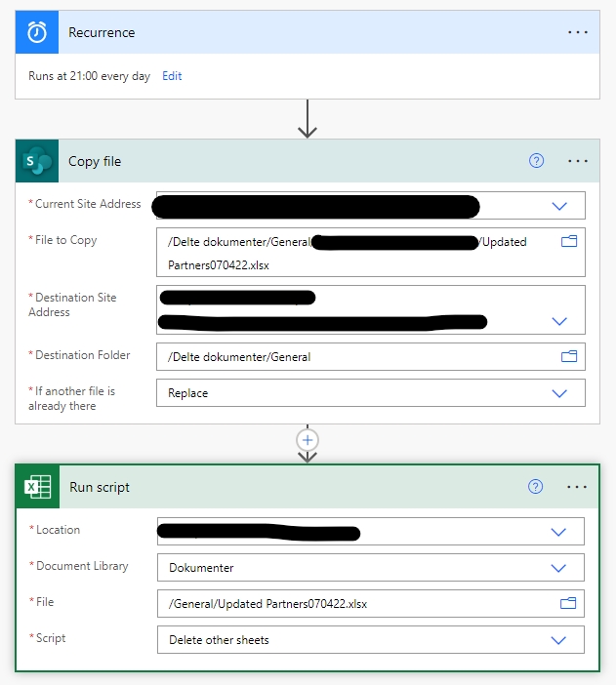616x685 pixels.
Task: Click the Excel Run script icon
Action: pyautogui.click(x=38, y=487)
